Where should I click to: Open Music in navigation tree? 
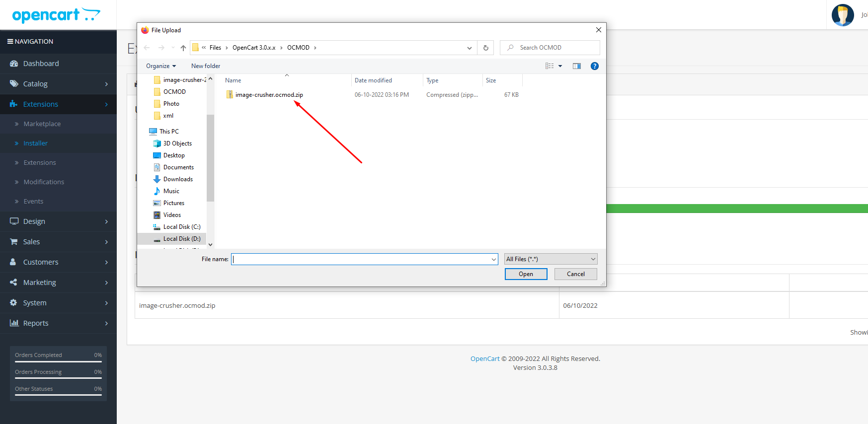click(171, 191)
